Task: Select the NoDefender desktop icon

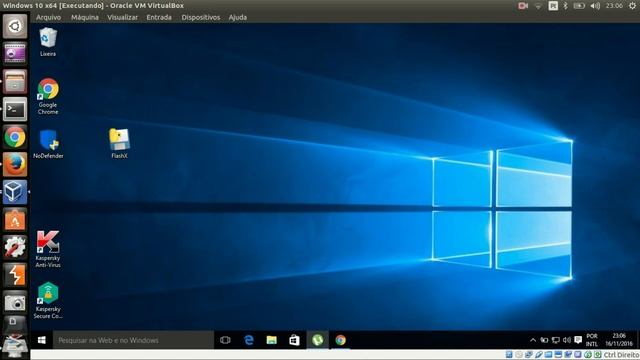Action: point(48,144)
